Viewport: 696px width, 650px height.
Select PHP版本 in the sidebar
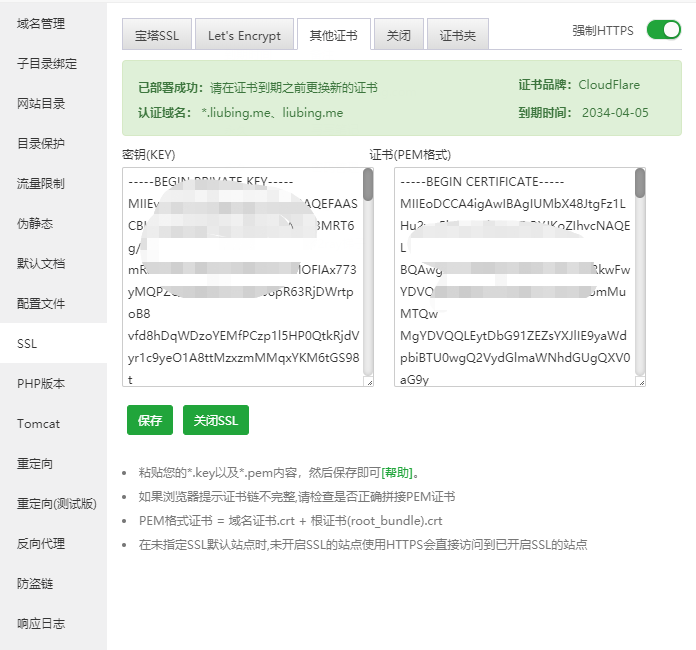[41, 383]
